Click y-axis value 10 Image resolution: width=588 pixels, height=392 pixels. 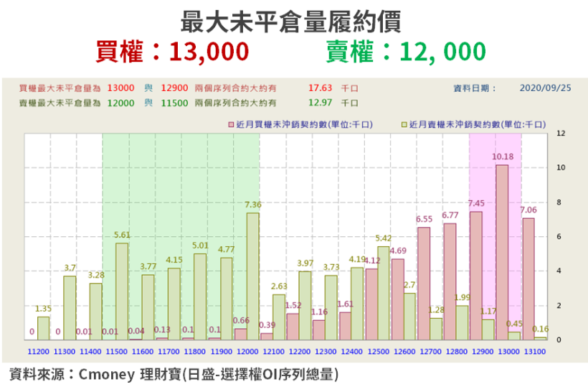(561, 167)
